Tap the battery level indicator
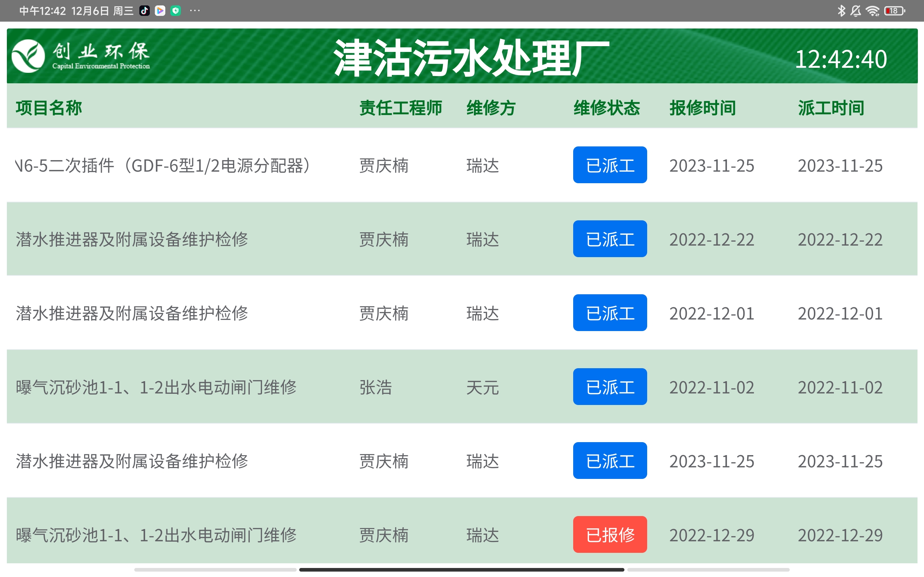This screenshot has width=924, height=577. (894, 11)
